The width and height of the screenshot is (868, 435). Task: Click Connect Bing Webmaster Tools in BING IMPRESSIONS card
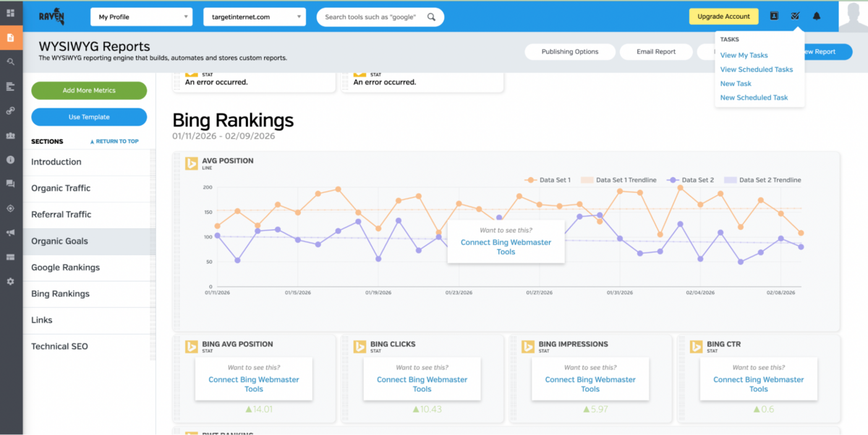[590, 384]
